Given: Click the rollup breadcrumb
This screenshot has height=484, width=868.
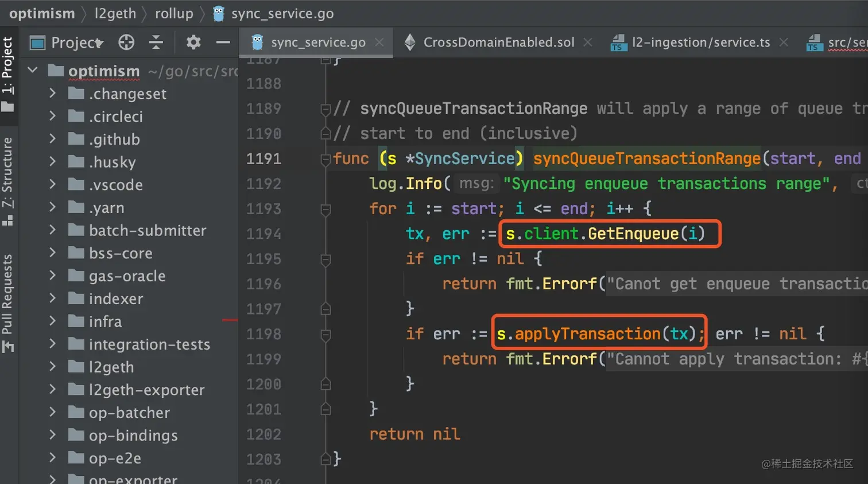Looking at the screenshot, I should [174, 13].
